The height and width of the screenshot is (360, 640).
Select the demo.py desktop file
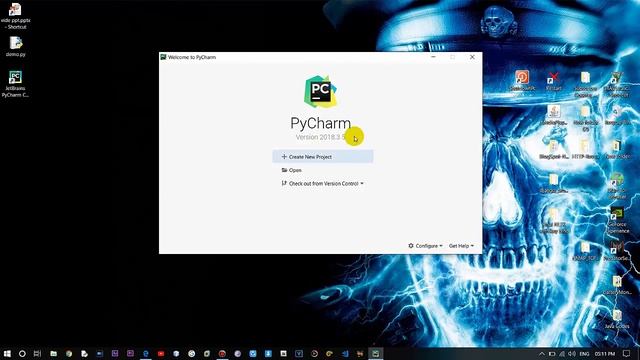coord(16,47)
